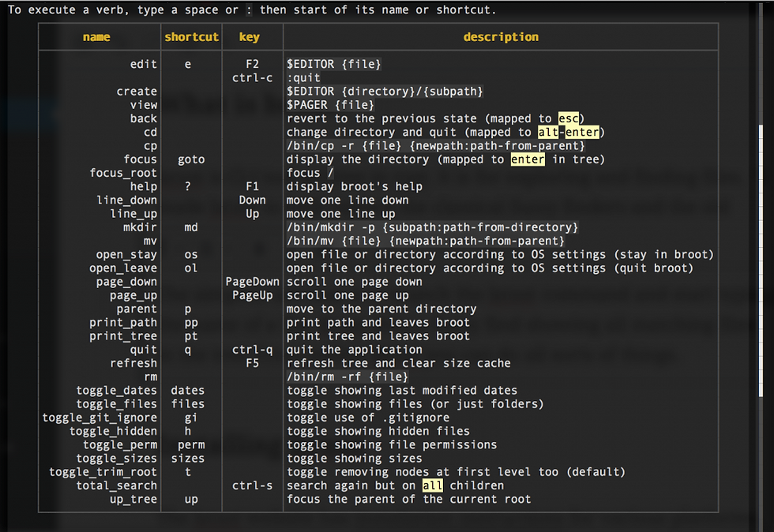
Task: Click the 'toggle_git_ignore' verb name
Action: pos(100,418)
